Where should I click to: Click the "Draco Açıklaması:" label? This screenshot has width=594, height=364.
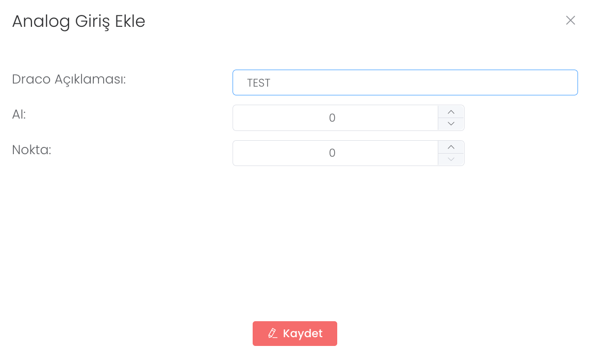(69, 79)
